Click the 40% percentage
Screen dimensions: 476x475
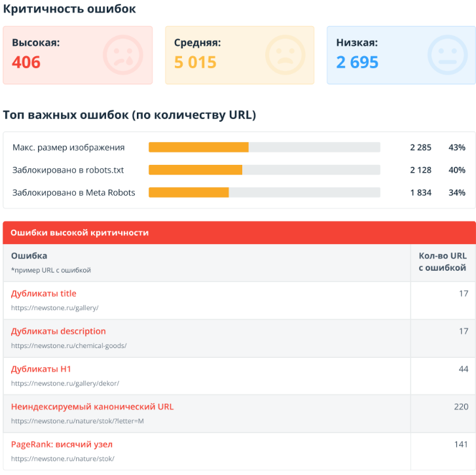pos(457,170)
